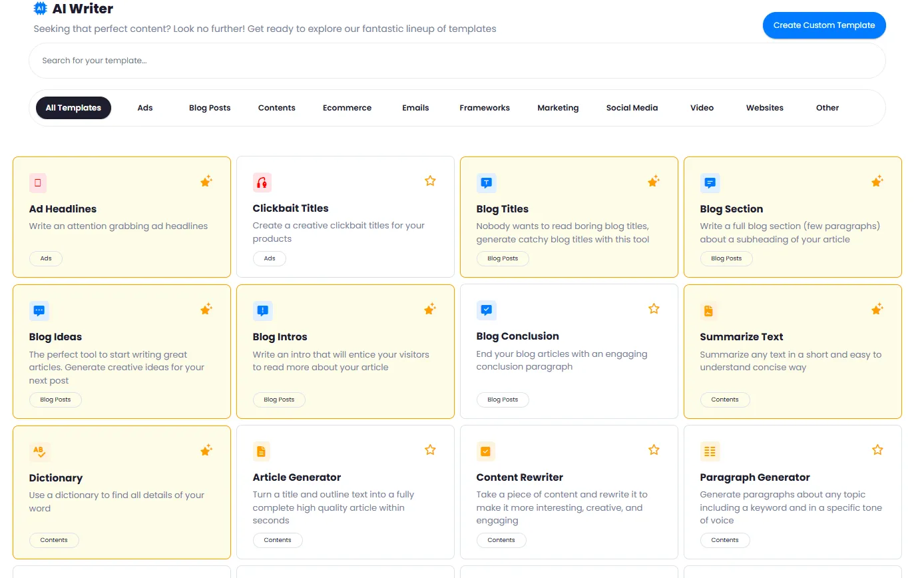The image size is (924, 578).
Task: Filter by the Marketing tab
Action: [558, 108]
